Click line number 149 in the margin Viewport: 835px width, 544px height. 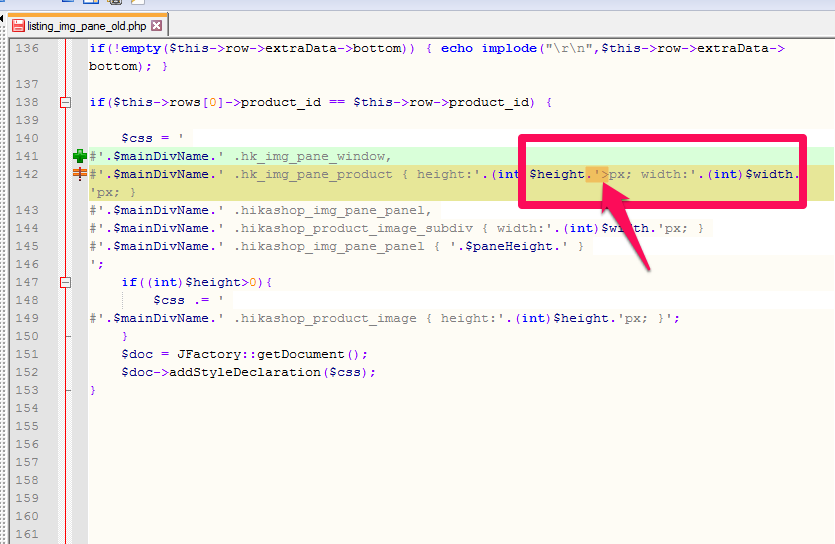tap(27, 318)
